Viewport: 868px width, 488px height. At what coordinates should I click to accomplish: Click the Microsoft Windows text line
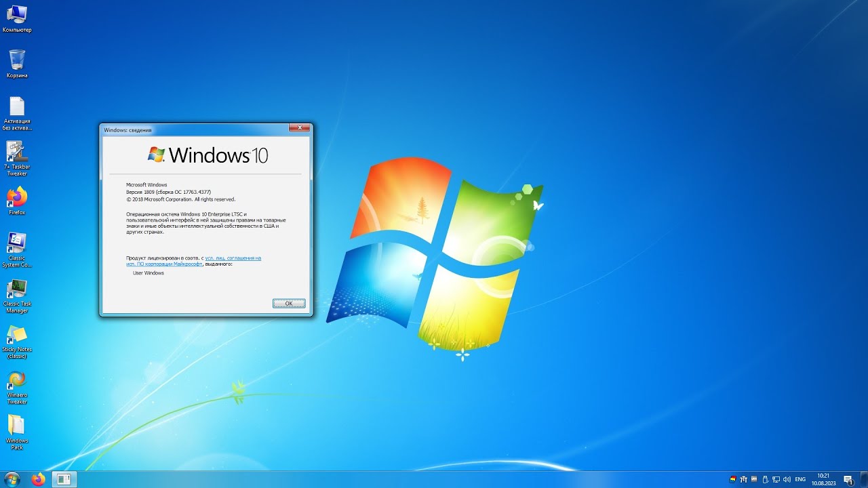tap(146, 184)
